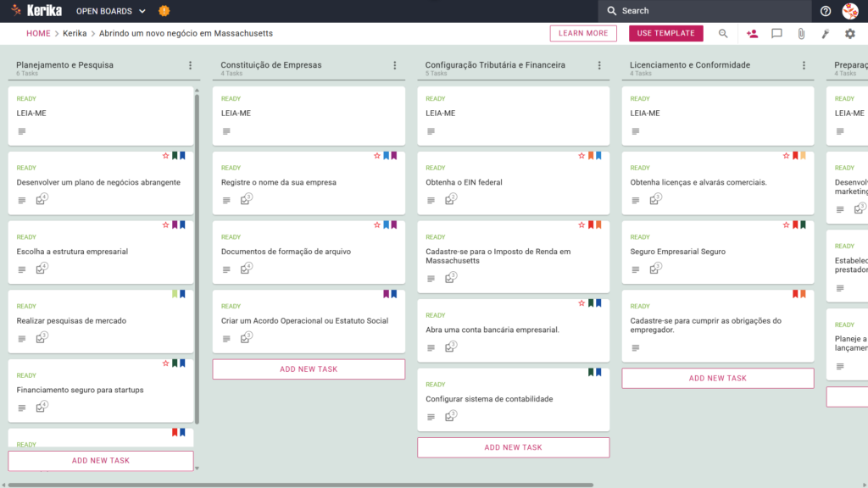Click the USE TEMPLATE button
This screenshot has height=488, width=868.
coord(665,33)
